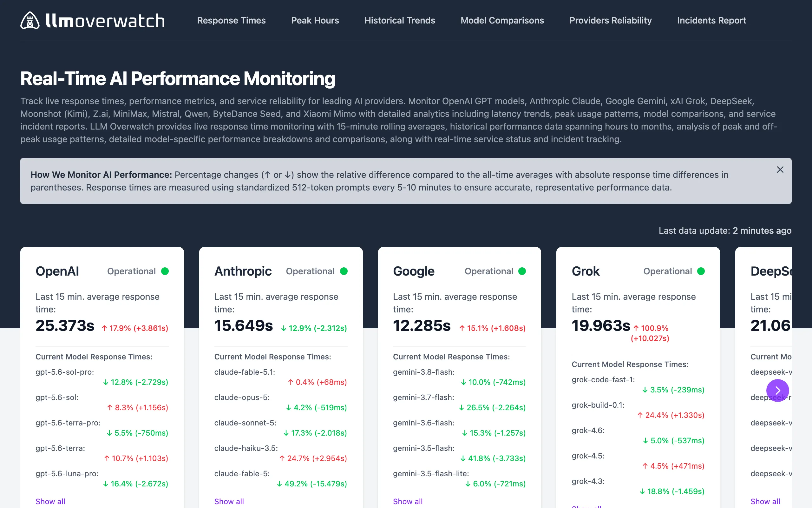Image resolution: width=812 pixels, height=508 pixels.
Task: Open the Peak Hours nav item
Action: coord(315,21)
